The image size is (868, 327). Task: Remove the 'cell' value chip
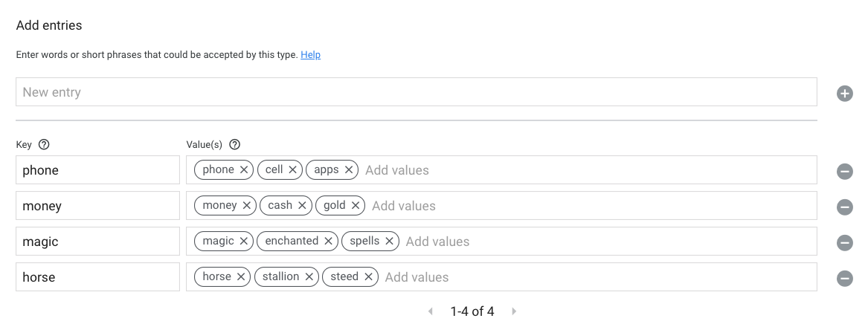(x=293, y=170)
